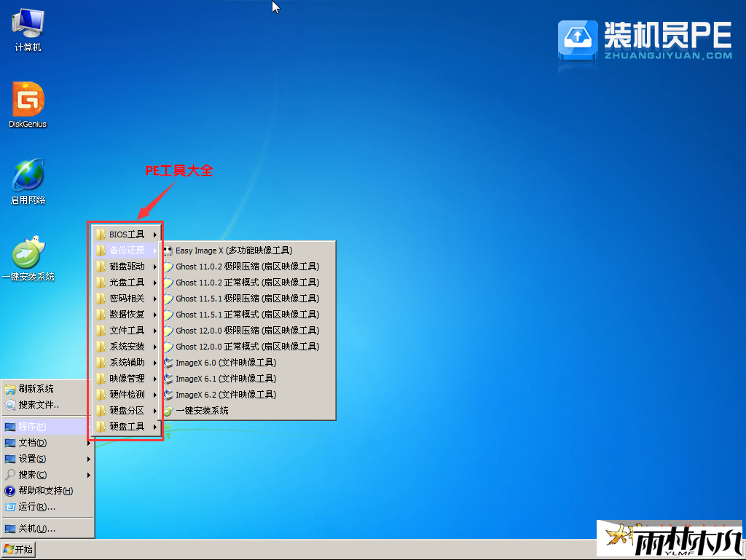Click the 帮助和支持 help icon
The height and width of the screenshot is (560, 746).
pos(10,491)
